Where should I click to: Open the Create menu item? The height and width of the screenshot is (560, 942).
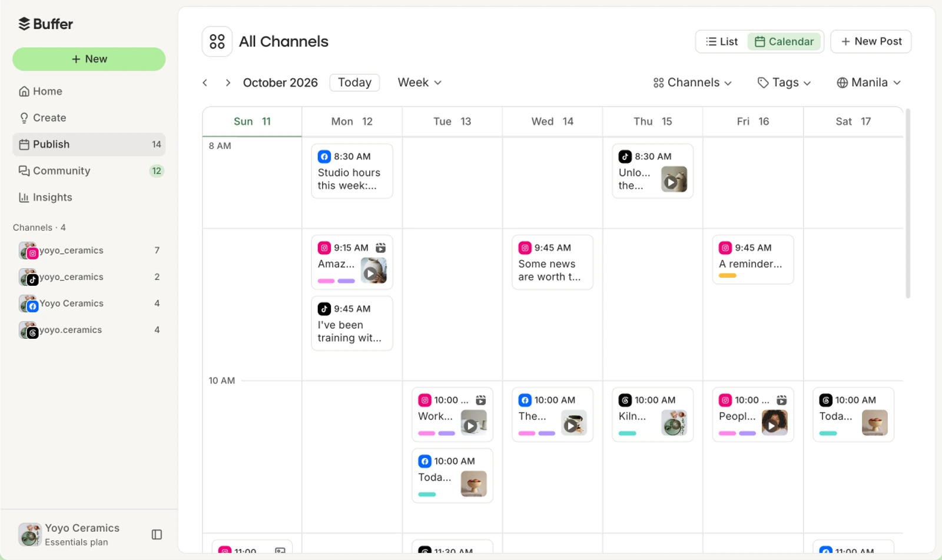click(x=89, y=118)
